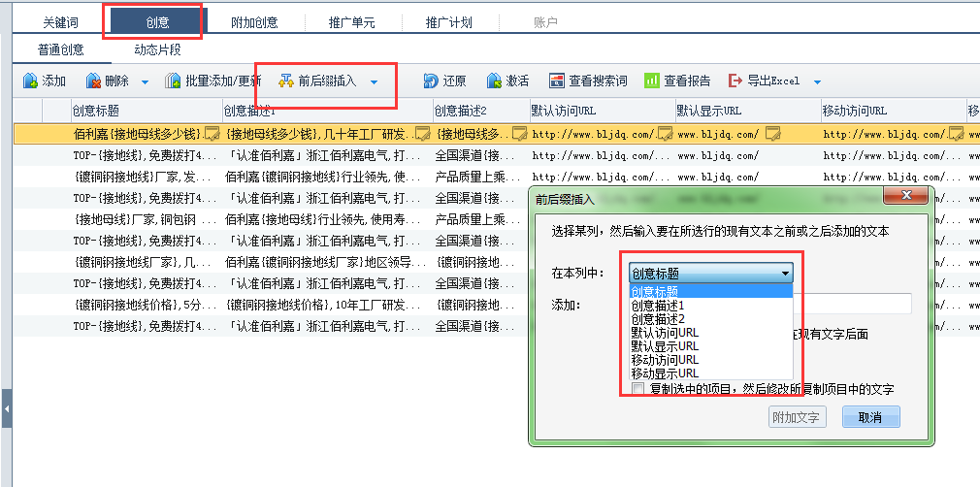Expand the 删除 dropdown arrow
Image resolution: width=980 pixels, height=487 pixels.
(x=145, y=82)
